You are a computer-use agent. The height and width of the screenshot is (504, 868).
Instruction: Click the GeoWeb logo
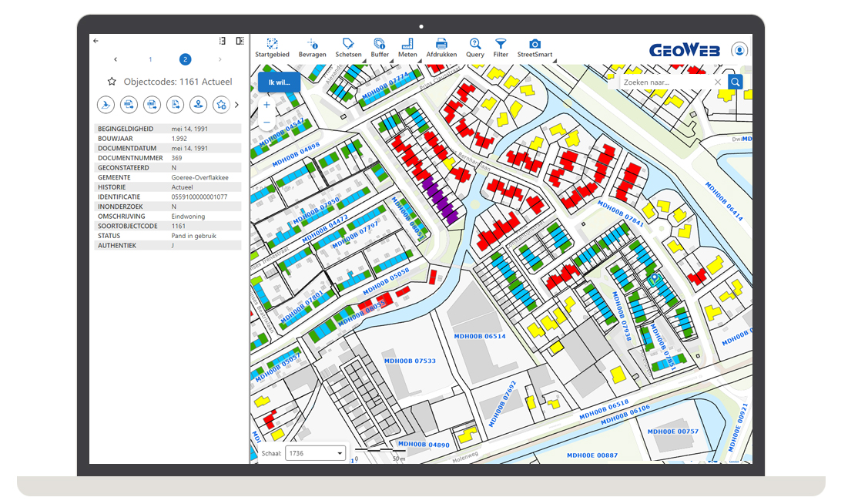click(685, 50)
